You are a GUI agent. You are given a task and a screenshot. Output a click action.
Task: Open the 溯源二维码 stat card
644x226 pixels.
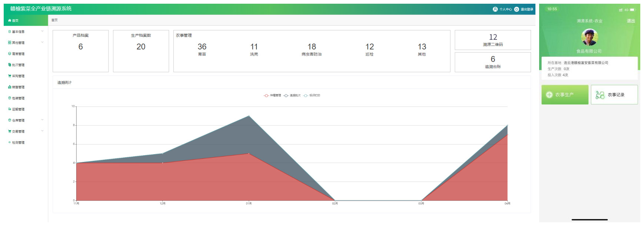tap(492, 40)
